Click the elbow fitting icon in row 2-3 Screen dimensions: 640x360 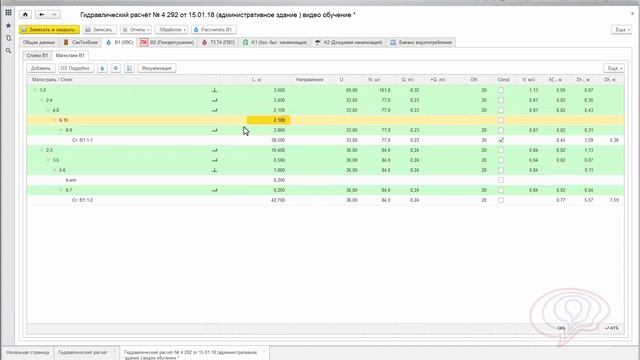215,150
